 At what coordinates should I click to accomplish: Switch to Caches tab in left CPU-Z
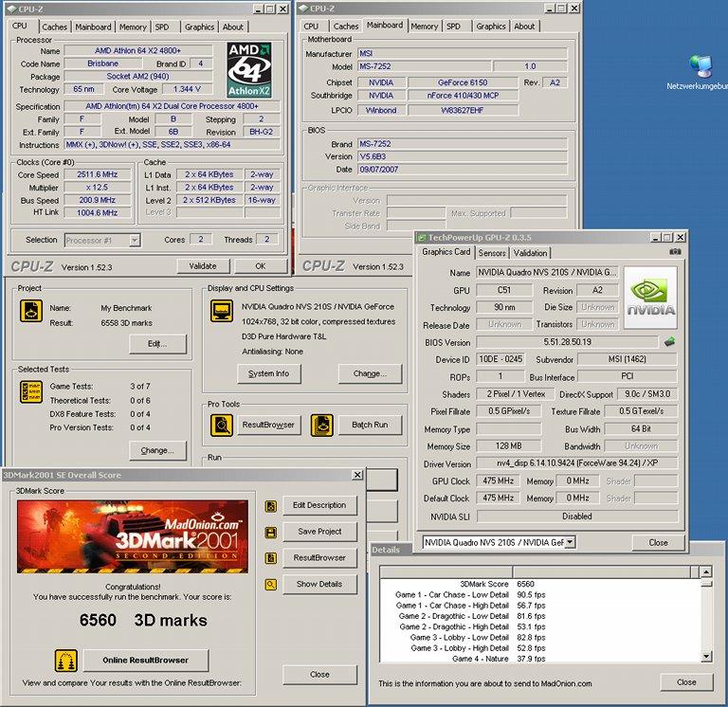coord(54,27)
